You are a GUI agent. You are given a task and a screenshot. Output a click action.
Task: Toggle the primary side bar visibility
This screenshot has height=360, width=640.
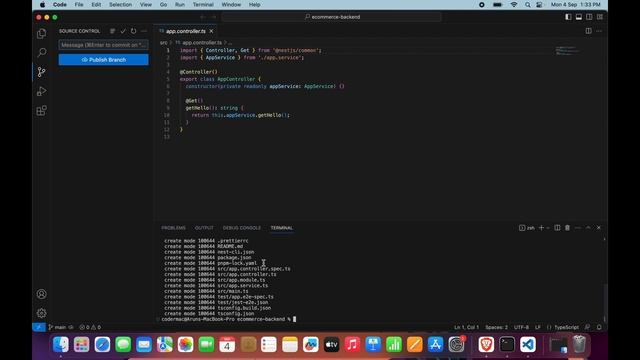[568, 17]
